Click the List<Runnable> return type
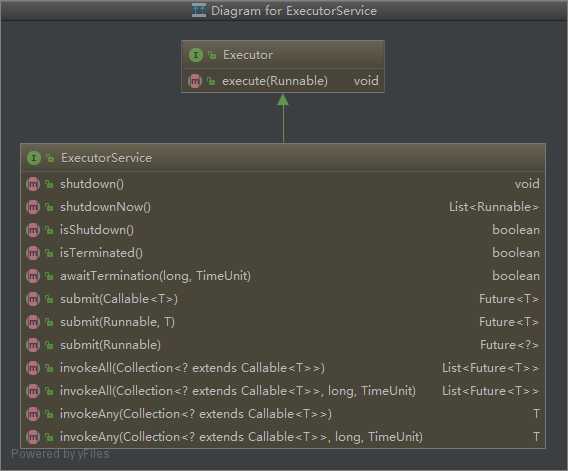 click(494, 207)
